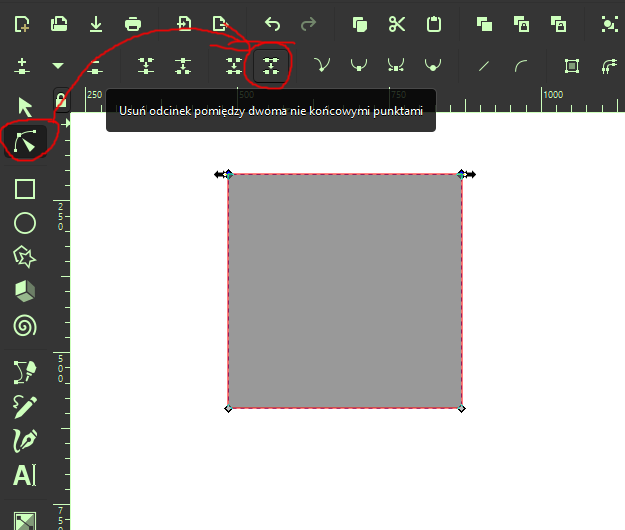Toggle the guide lock padlock by the ruler

click(x=61, y=100)
